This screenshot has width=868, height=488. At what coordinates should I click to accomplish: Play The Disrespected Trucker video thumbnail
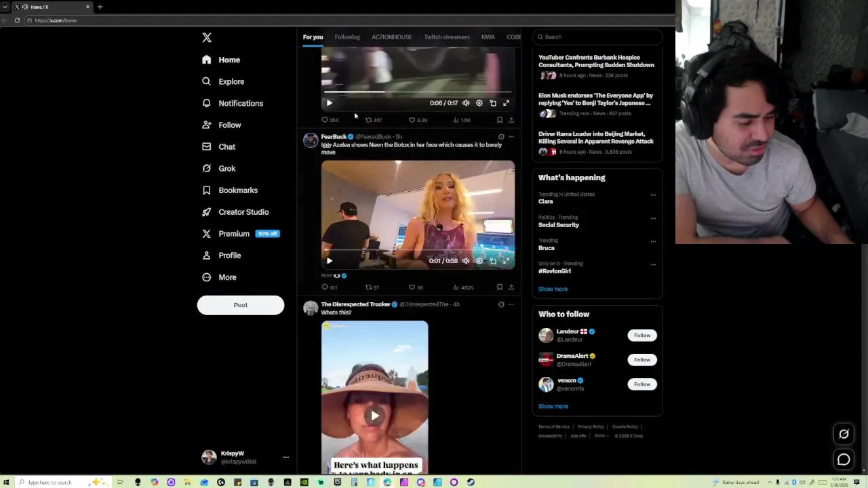coord(375,415)
